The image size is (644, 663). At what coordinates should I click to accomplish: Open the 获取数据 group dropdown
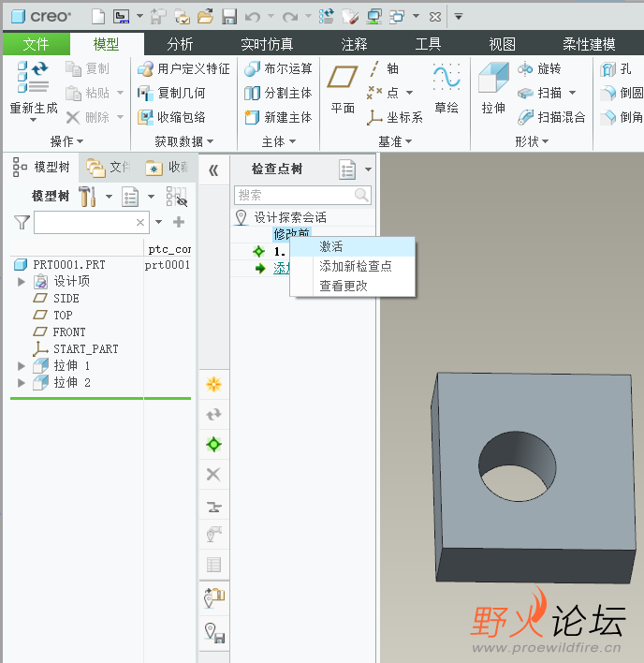[x=184, y=141]
